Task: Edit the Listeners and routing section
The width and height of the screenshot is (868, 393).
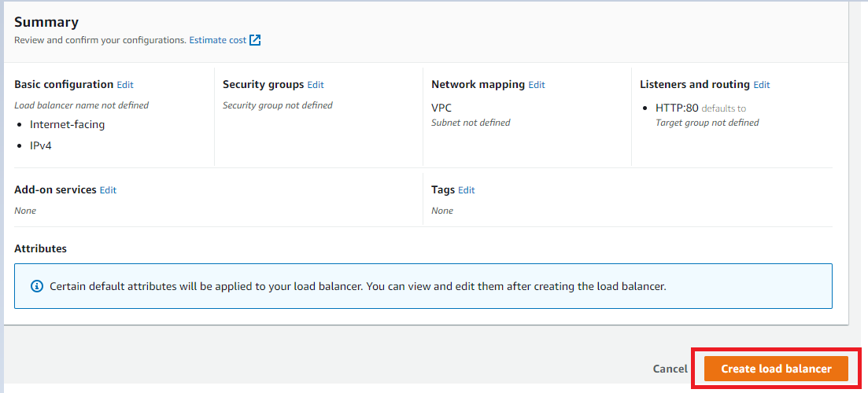Action: click(761, 85)
